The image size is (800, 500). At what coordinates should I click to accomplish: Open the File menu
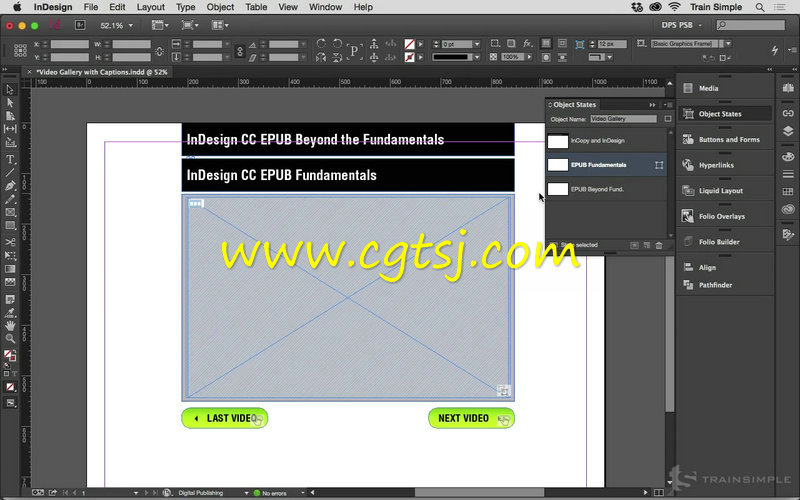coord(91,7)
